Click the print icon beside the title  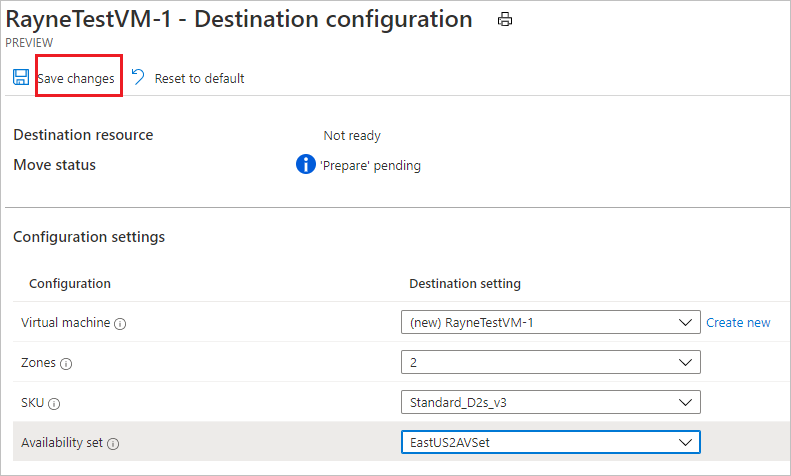[x=505, y=20]
